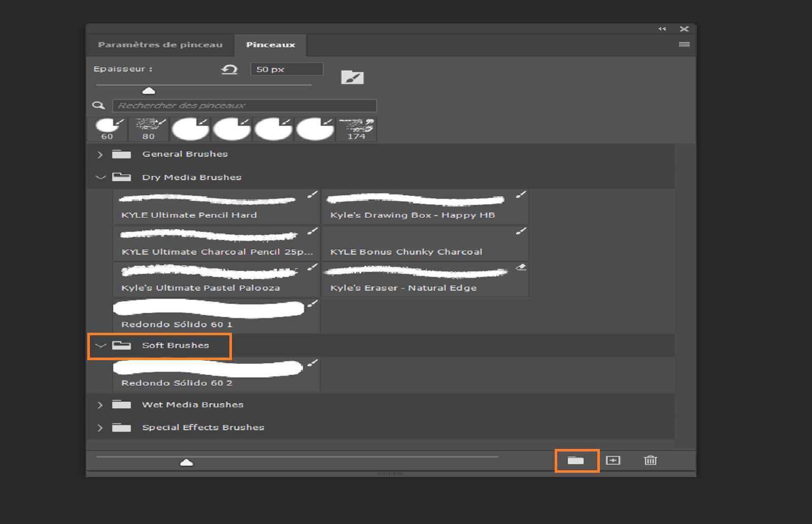Screen dimensions: 812x524
Task: Pick the recent brush preset labeled 80
Action: click(148, 129)
